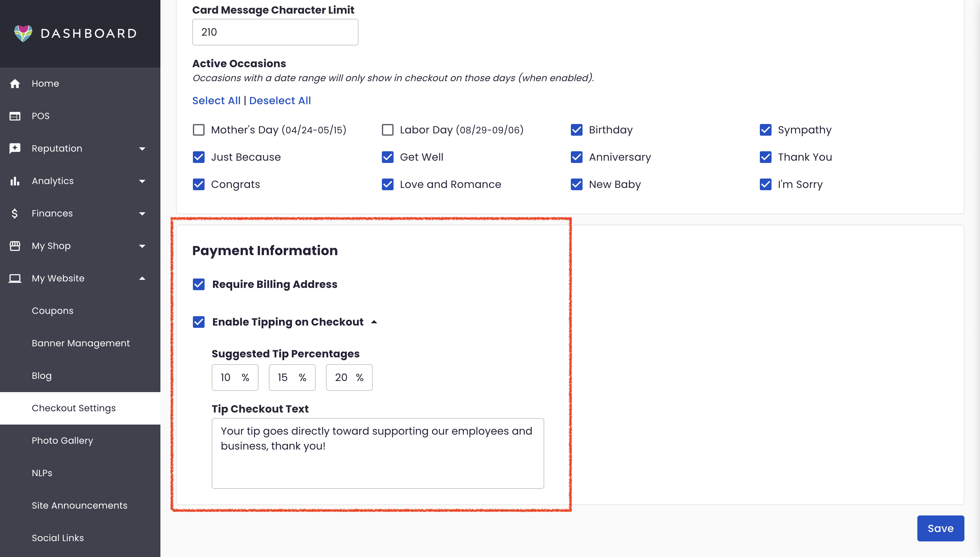
Task: Click the Tip Checkout Text box
Action: point(378,453)
